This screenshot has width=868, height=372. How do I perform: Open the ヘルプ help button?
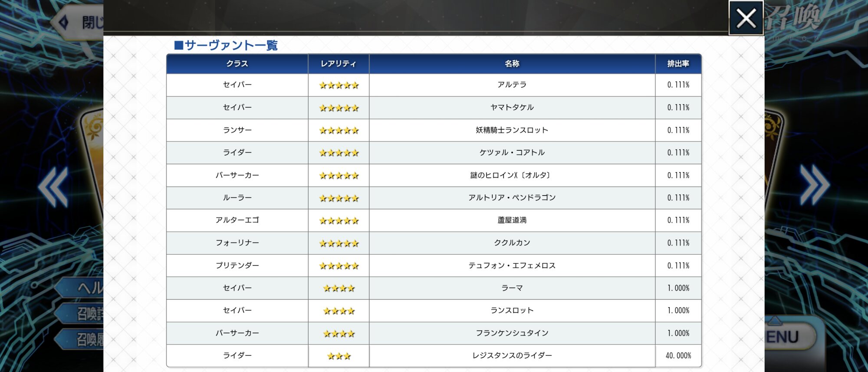click(x=83, y=288)
